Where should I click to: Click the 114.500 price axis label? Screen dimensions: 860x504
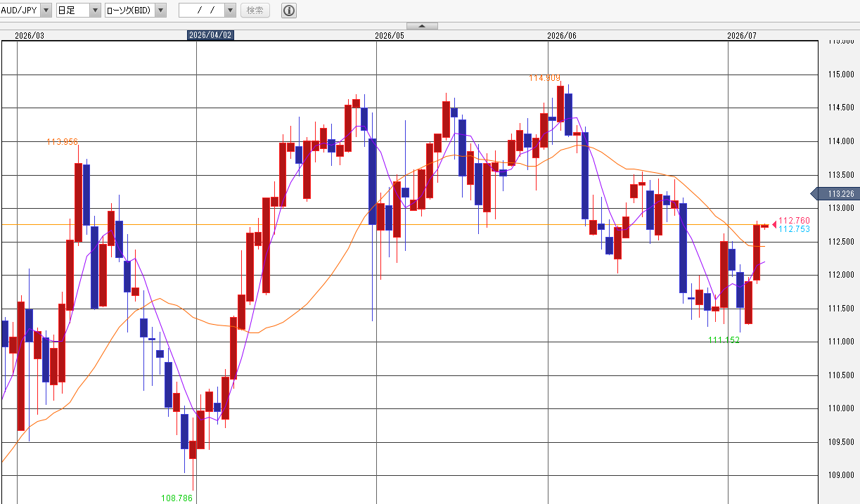[x=841, y=108]
